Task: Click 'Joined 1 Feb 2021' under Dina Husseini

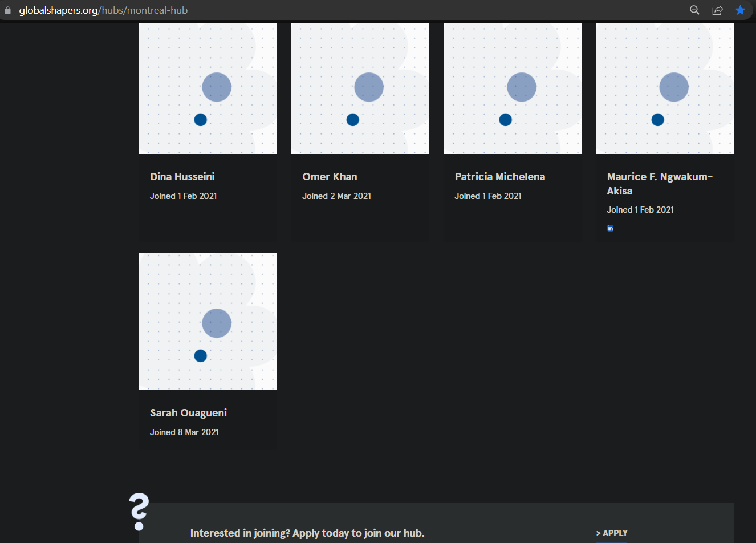Action: (184, 196)
